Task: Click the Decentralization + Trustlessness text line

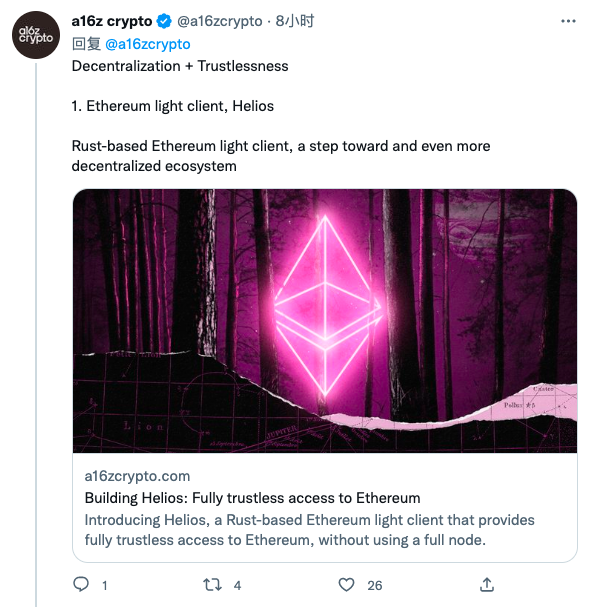Action: pyautogui.click(x=180, y=66)
